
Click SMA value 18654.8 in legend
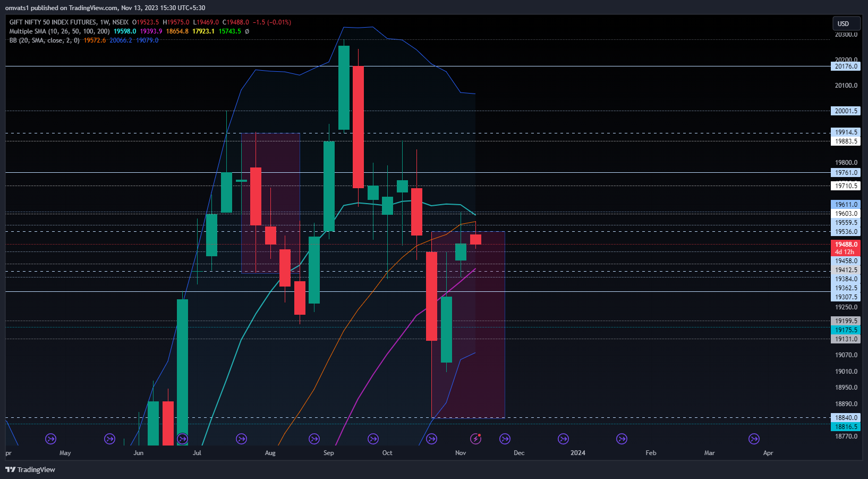177,31
